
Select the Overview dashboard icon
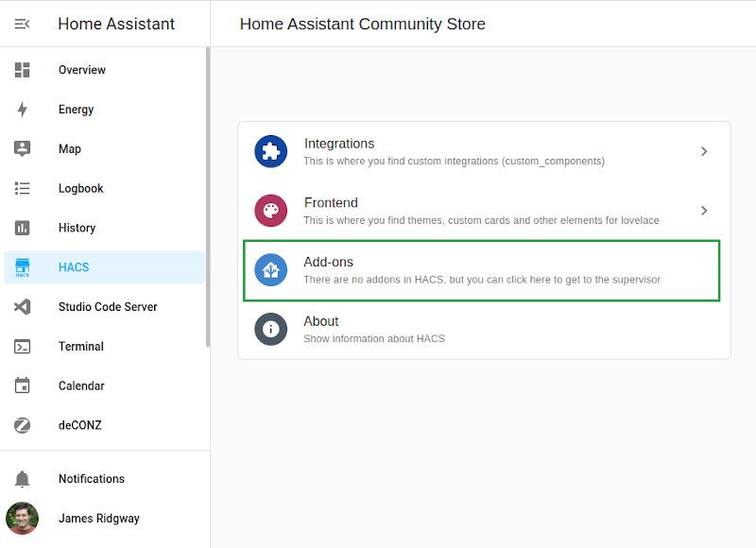pos(23,69)
